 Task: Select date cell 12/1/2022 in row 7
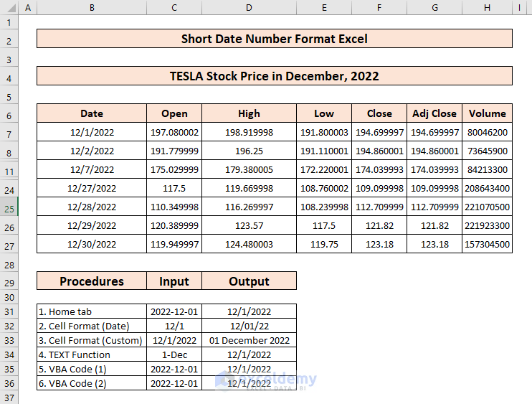tap(92, 132)
